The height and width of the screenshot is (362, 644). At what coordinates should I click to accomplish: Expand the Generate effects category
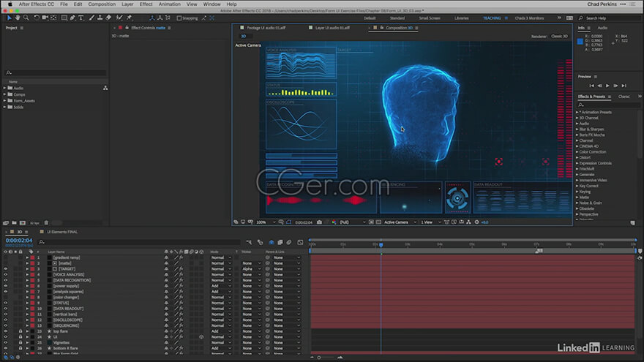pyautogui.click(x=577, y=175)
